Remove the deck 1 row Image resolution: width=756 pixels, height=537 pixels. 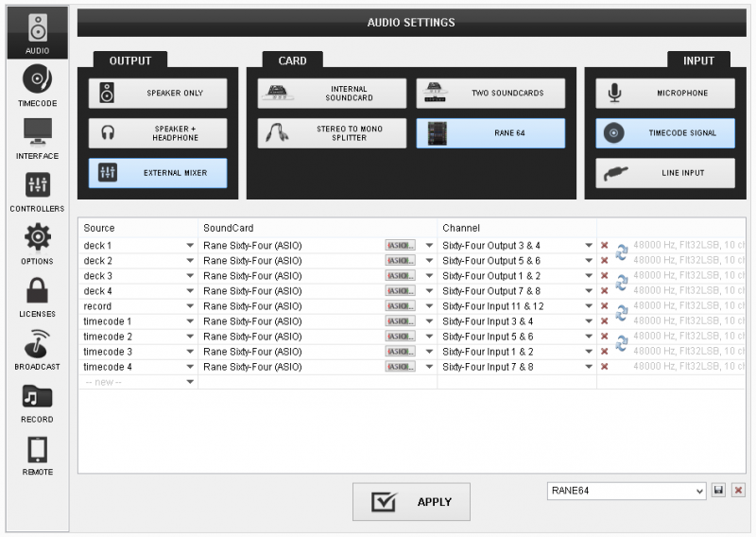tap(604, 245)
